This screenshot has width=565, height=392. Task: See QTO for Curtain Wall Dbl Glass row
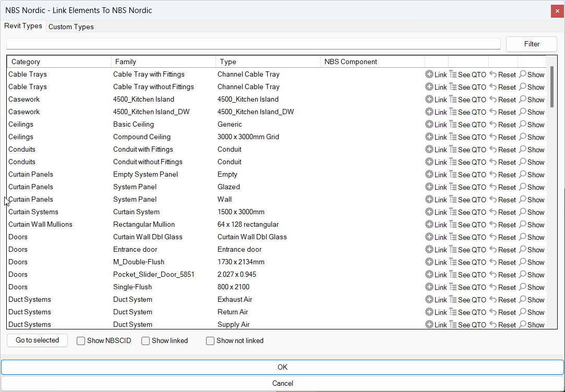pyautogui.click(x=468, y=237)
